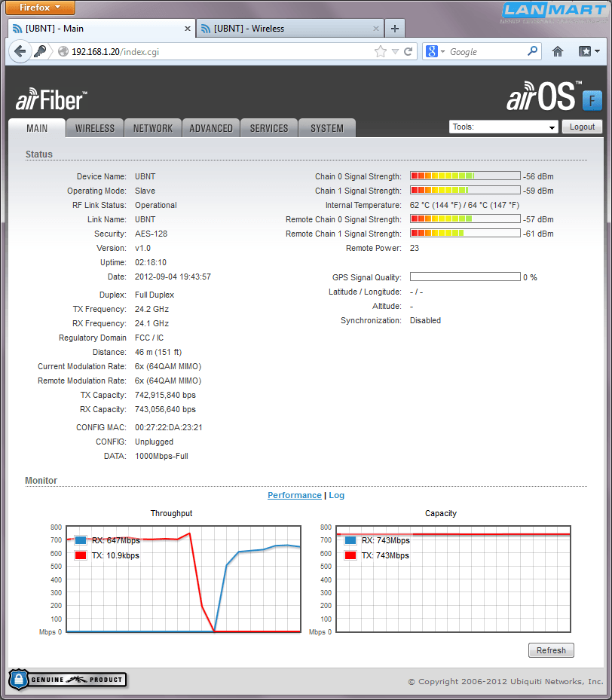Click the Remote Chain 1 Signal Strength bar
The width and height of the screenshot is (612, 700).
coord(465,233)
